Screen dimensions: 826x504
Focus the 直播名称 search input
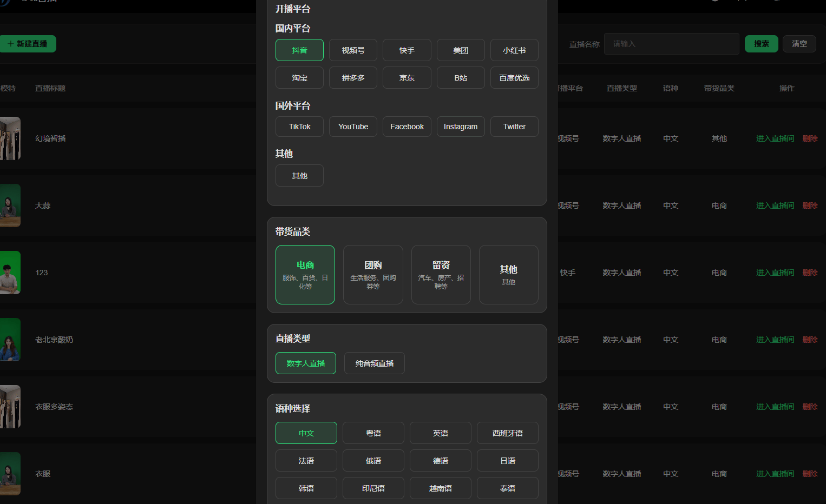(671, 44)
